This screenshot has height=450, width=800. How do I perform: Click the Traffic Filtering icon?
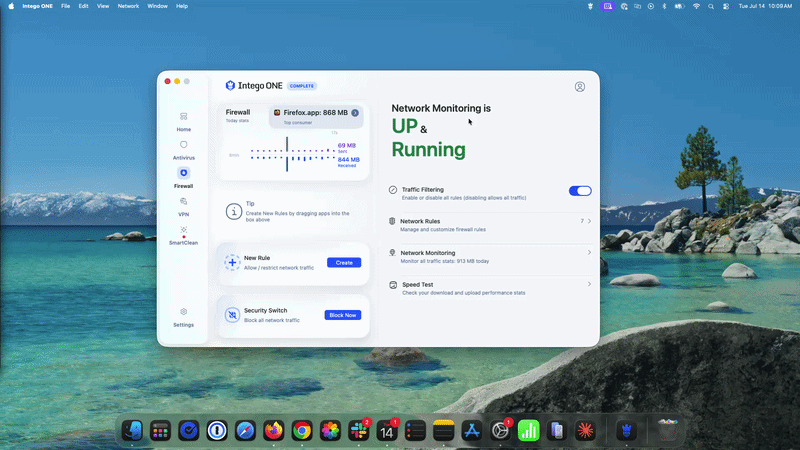pyautogui.click(x=393, y=190)
